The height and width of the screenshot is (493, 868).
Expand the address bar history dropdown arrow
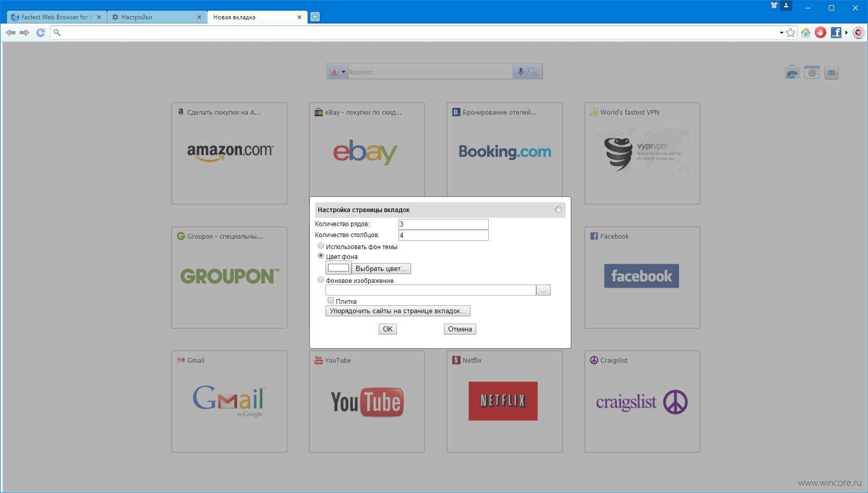pyautogui.click(x=781, y=33)
